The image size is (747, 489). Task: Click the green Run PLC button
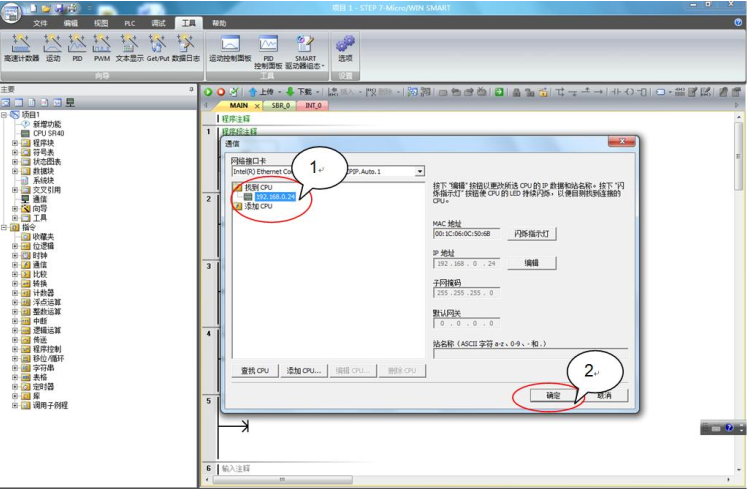(208, 92)
